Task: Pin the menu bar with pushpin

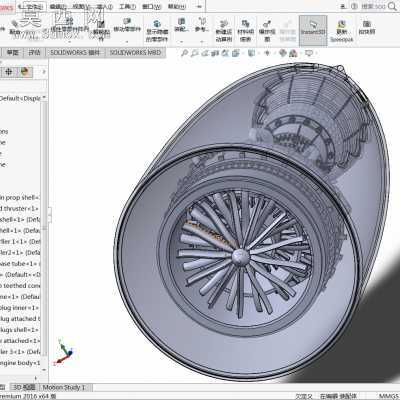Action: [x=199, y=6]
